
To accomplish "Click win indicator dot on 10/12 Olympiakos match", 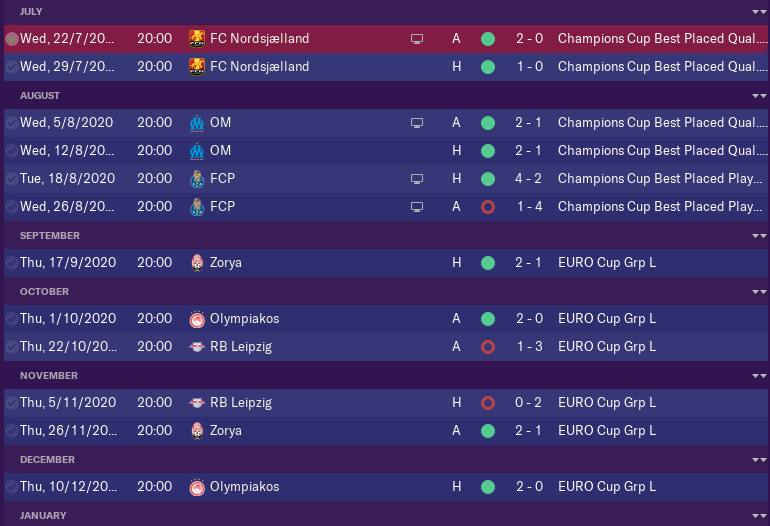I will pyautogui.click(x=488, y=487).
